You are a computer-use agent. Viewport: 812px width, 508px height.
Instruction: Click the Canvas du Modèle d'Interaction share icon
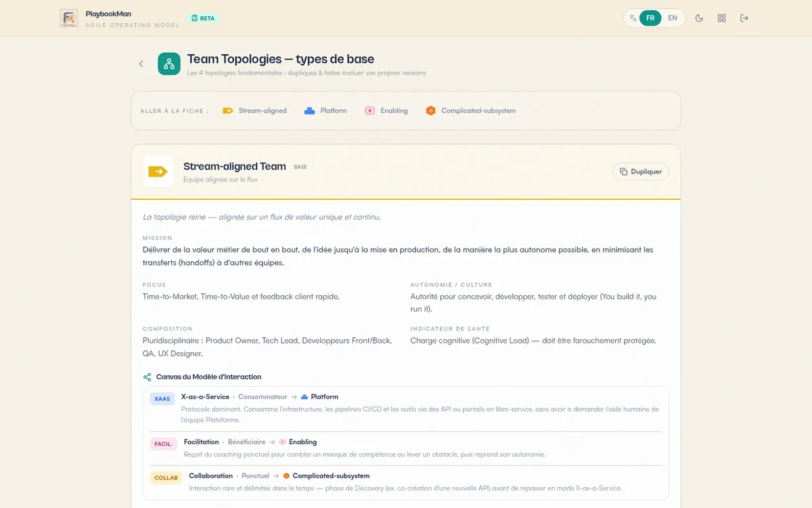147,377
